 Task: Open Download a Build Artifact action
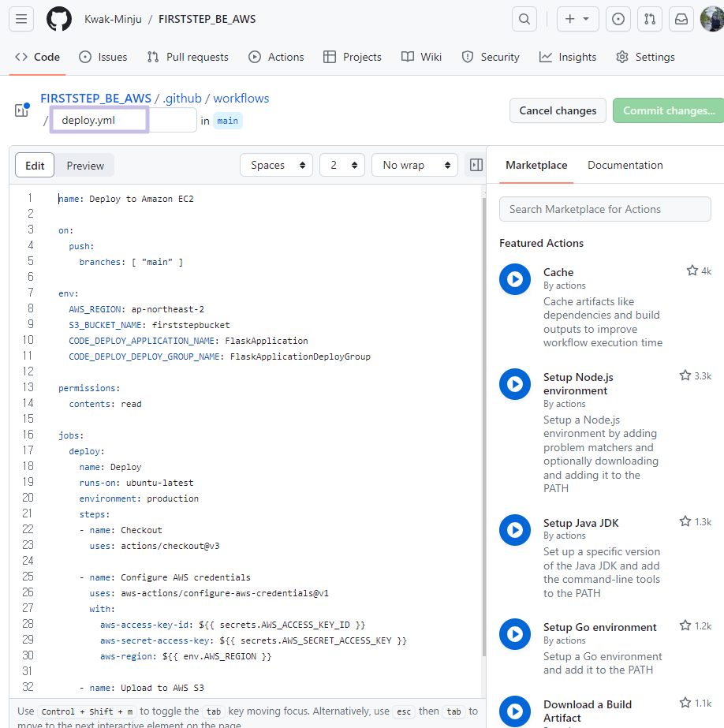pos(588,711)
